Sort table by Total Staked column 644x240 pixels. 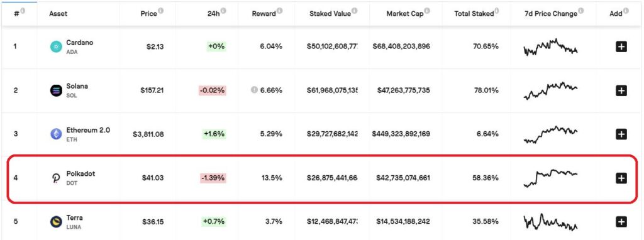(474, 14)
